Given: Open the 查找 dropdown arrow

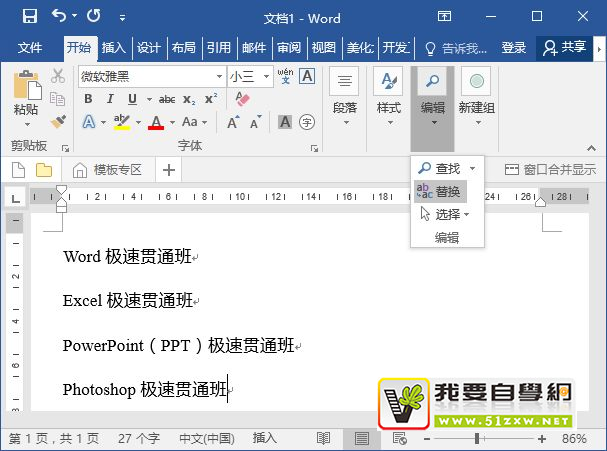Looking at the screenshot, I should [472, 168].
